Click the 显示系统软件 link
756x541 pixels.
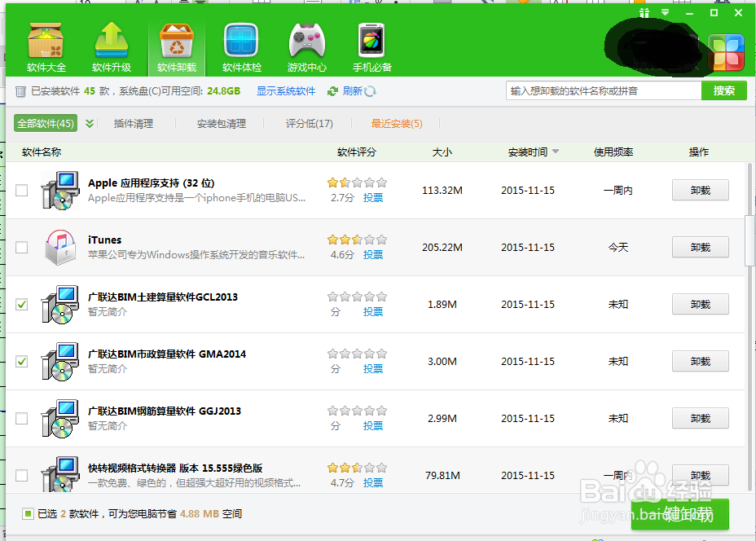tap(286, 91)
